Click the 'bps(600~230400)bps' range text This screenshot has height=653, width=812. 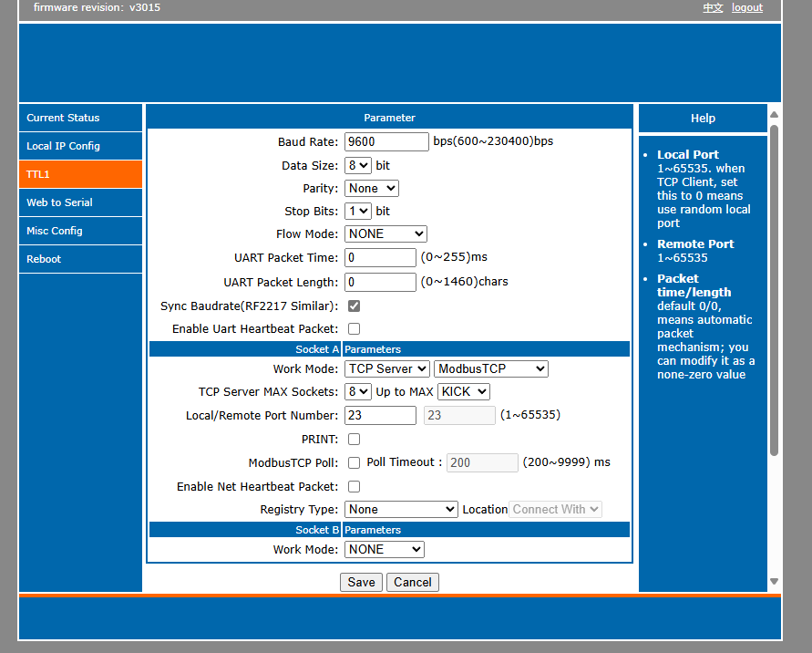(x=493, y=141)
